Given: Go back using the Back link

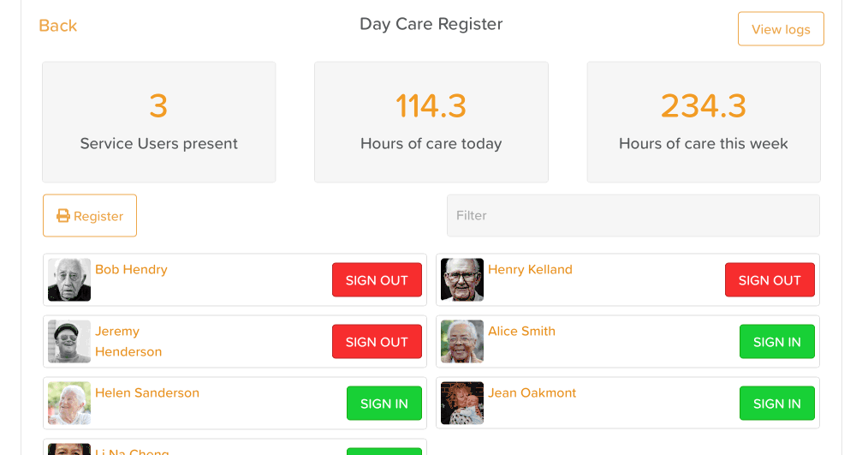Looking at the screenshot, I should tap(58, 26).
